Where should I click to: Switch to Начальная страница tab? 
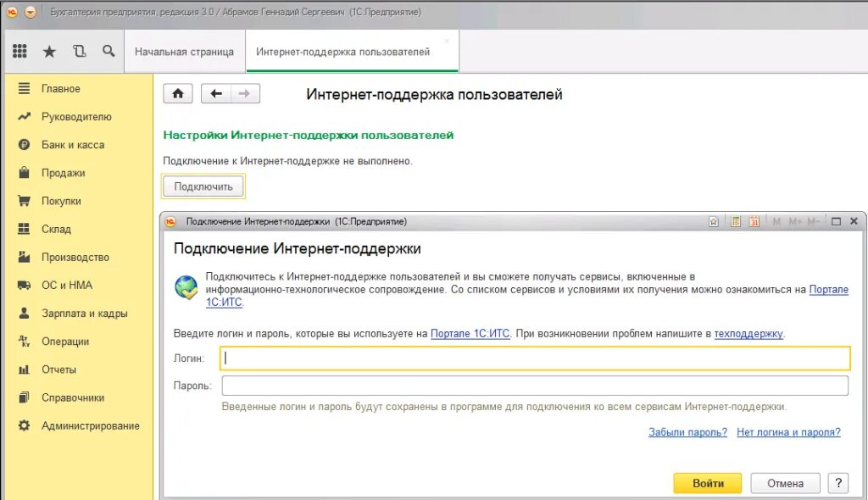184,52
